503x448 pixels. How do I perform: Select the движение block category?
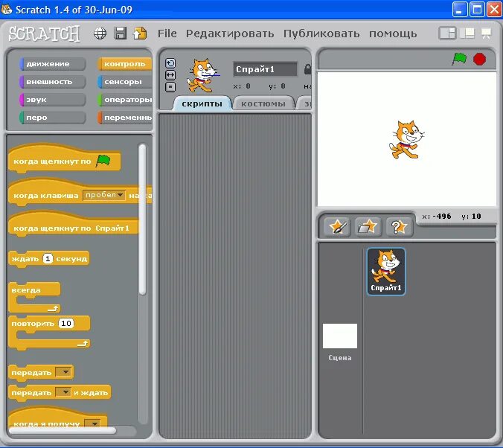[53, 64]
